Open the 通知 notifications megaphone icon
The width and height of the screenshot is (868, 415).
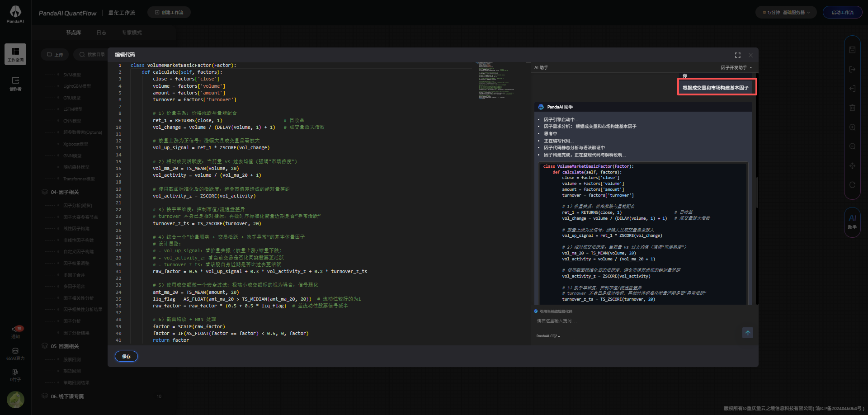[x=15, y=332]
